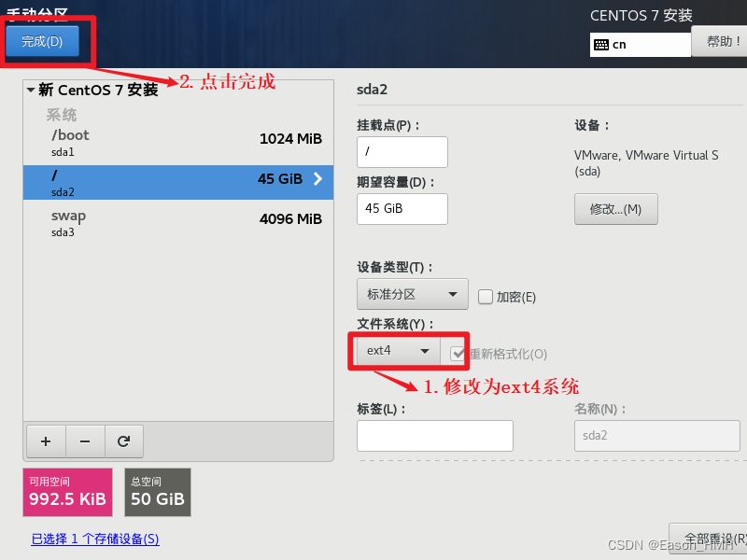The height and width of the screenshot is (560, 747).
Task: Click into the 挂载点 mount point field
Action: point(402,152)
